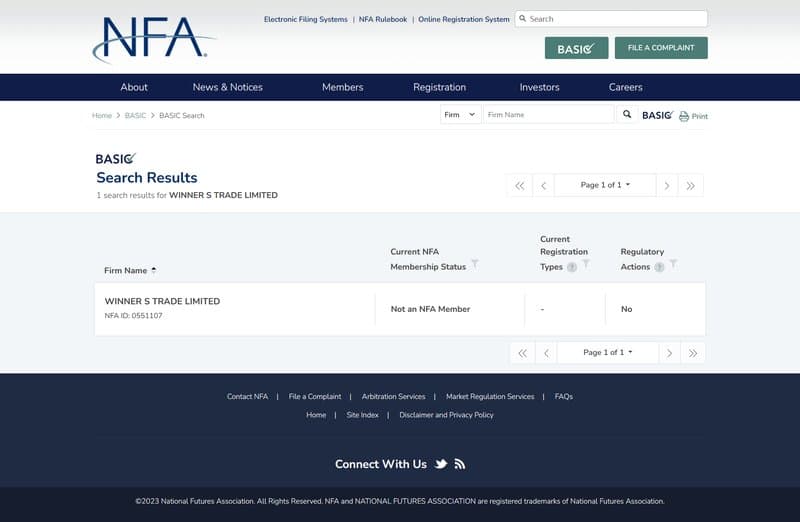Go to first page using top pagination double-left arrows
The width and height of the screenshot is (800, 522).
click(x=519, y=185)
